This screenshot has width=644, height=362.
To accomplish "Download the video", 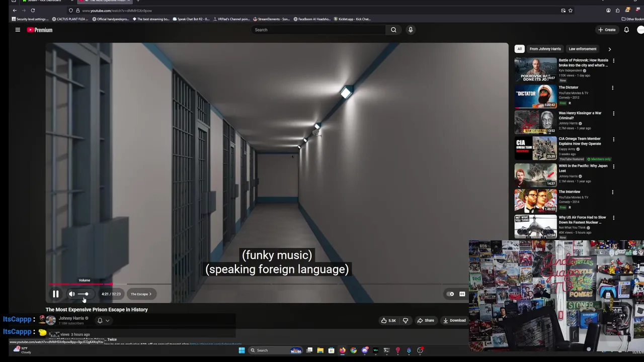I will [x=454, y=320].
